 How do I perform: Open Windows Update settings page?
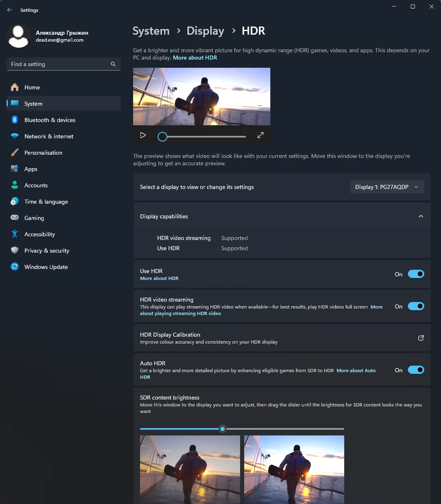click(x=46, y=267)
